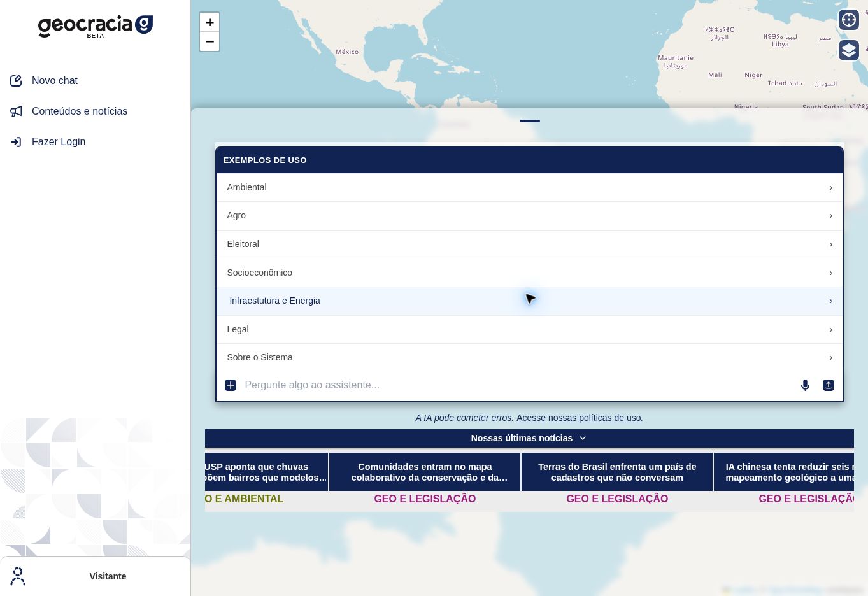The height and width of the screenshot is (596, 868).
Task: Click the Visitante user avatar icon
Action: [18, 576]
